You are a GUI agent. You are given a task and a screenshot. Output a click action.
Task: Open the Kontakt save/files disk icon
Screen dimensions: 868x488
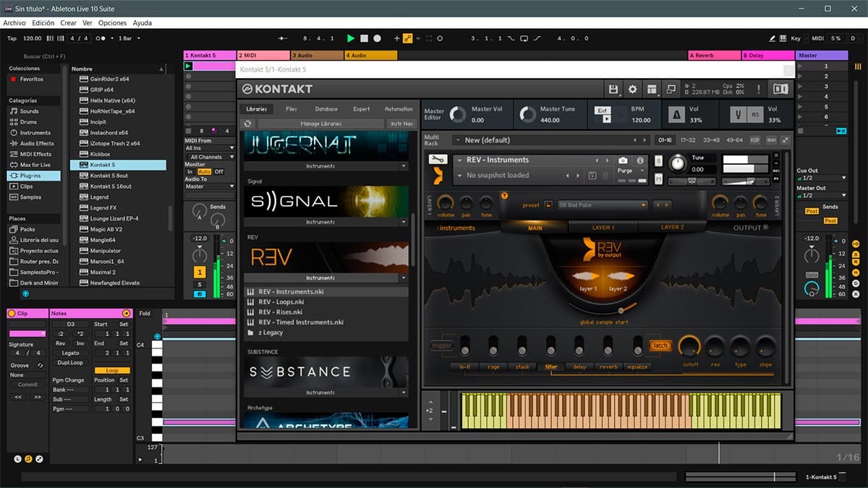(613, 89)
